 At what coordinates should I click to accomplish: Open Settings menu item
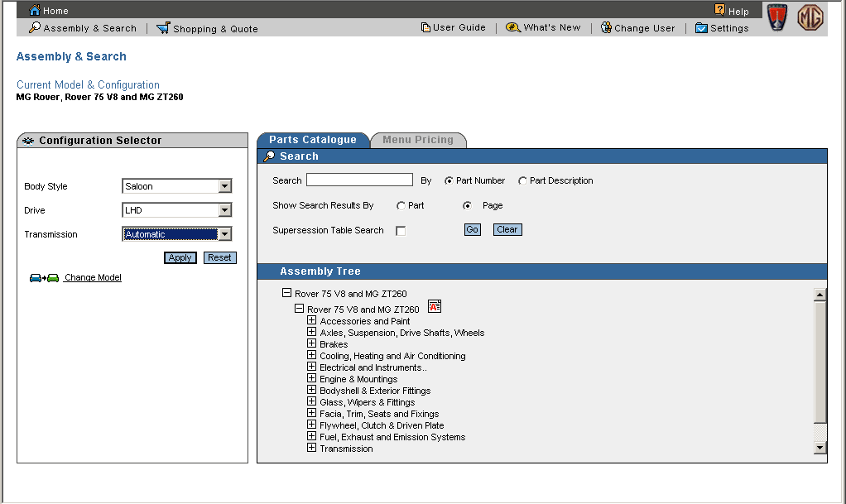point(729,28)
